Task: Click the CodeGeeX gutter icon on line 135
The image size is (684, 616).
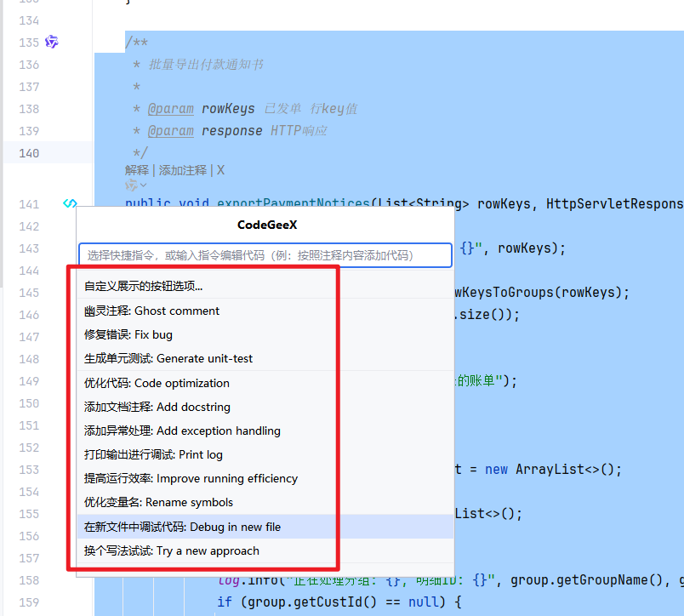Action: pyautogui.click(x=52, y=42)
